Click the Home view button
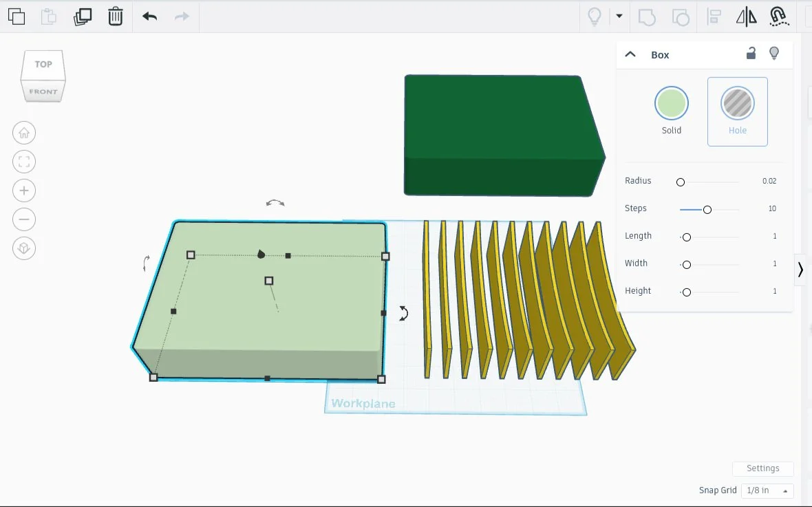Screen dimensions: 812x507 tap(24, 133)
